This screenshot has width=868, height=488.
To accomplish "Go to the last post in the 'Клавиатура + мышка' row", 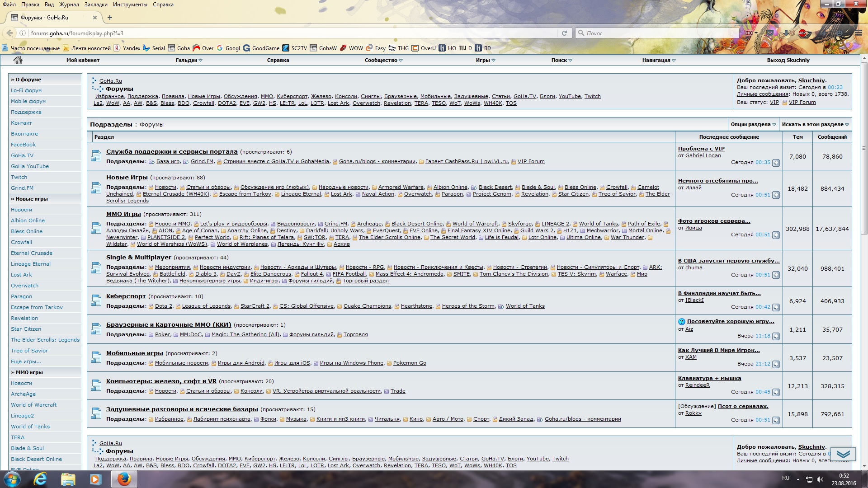I will (x=776, y=392).
